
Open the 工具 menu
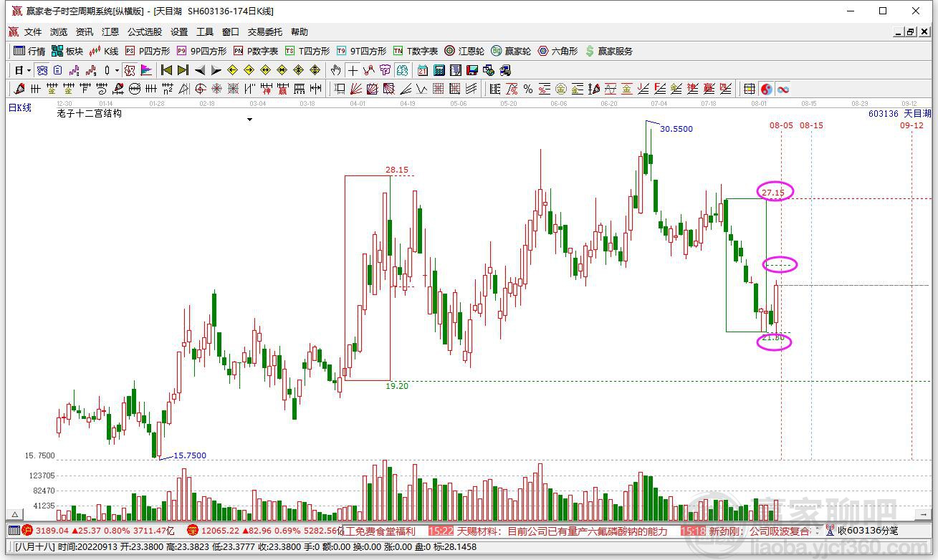(205, 32)
